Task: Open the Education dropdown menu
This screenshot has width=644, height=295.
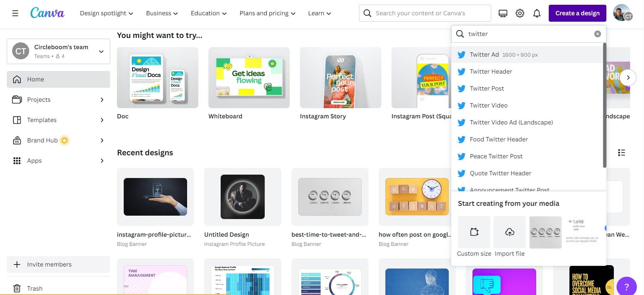Action: [x=209, y=13]
